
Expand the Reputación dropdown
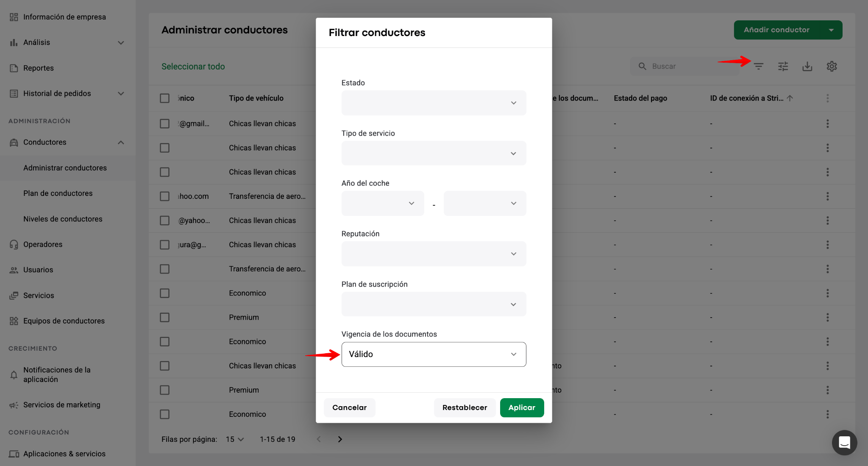coord(434,254)
